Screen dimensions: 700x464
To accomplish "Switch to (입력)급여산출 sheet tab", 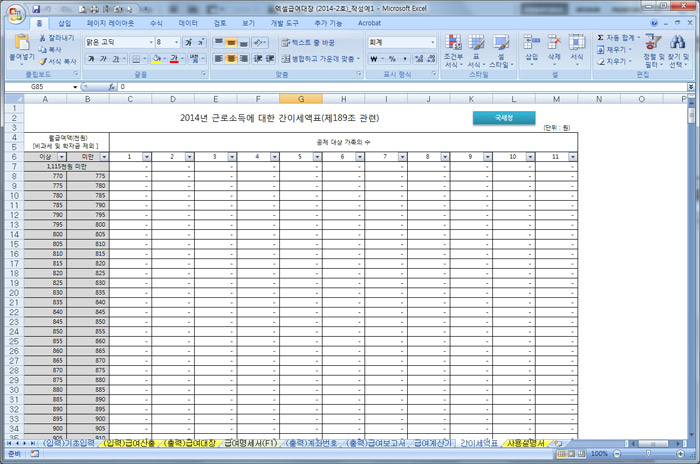I will point(129,443).
